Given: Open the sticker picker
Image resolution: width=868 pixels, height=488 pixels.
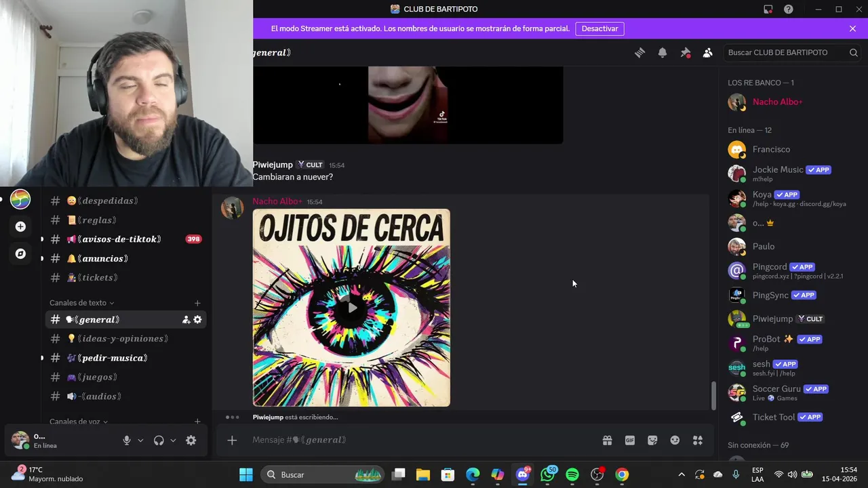Looking at the screenshot, I should click(652, 441).
